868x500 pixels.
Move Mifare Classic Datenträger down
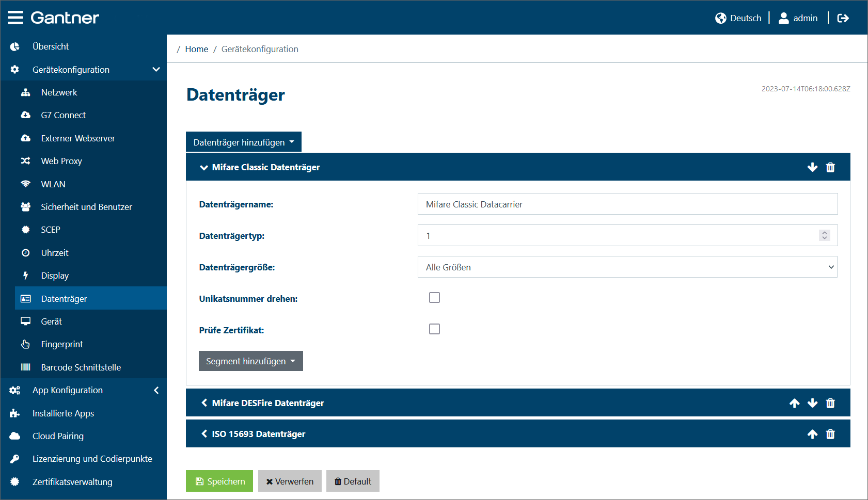[x=812, y=167]
